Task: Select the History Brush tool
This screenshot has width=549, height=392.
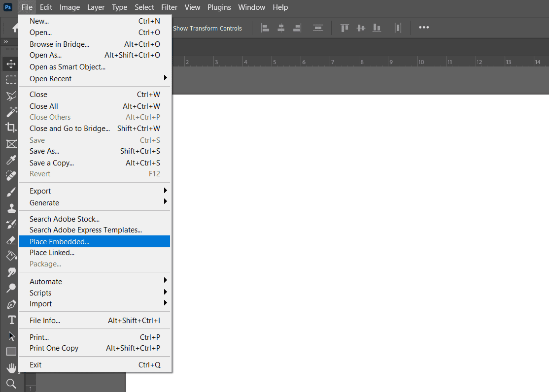Action: pyautogui.click(x=11, y=224)
